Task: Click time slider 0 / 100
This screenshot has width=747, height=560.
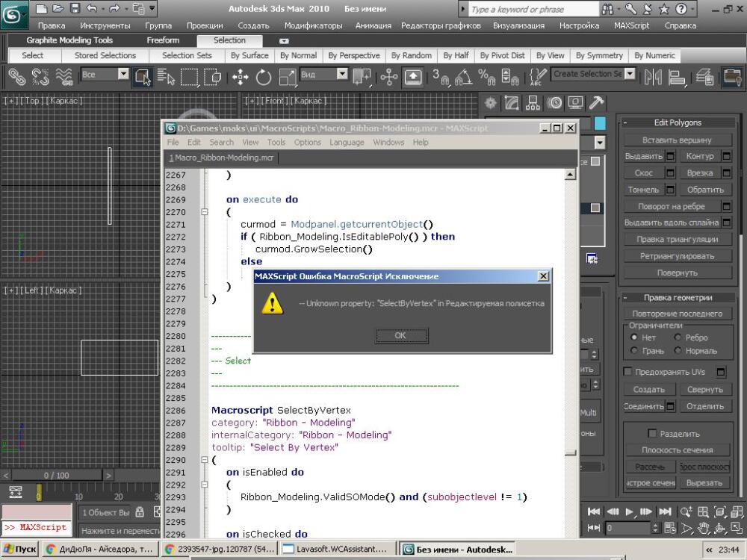Action: [56, 475]
